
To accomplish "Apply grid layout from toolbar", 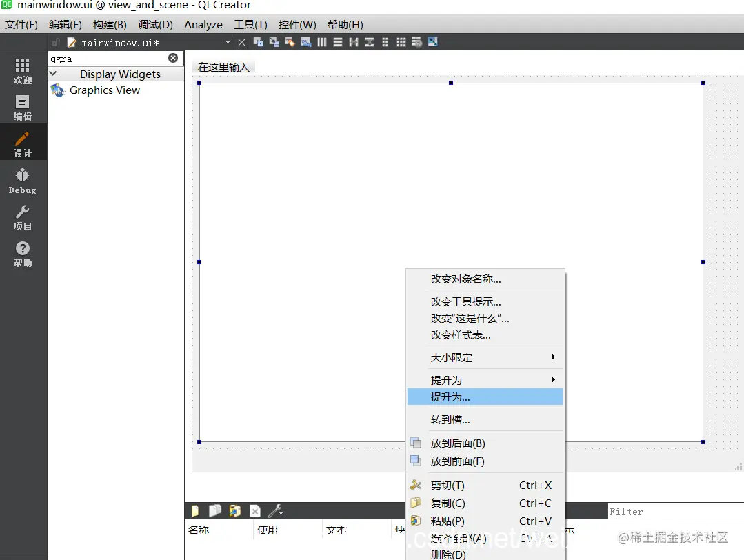I will click(x=401, y=42).
